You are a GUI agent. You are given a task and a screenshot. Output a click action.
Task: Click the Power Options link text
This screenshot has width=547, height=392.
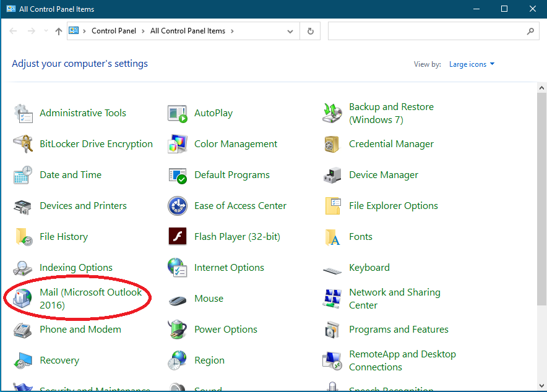point(226,330)
